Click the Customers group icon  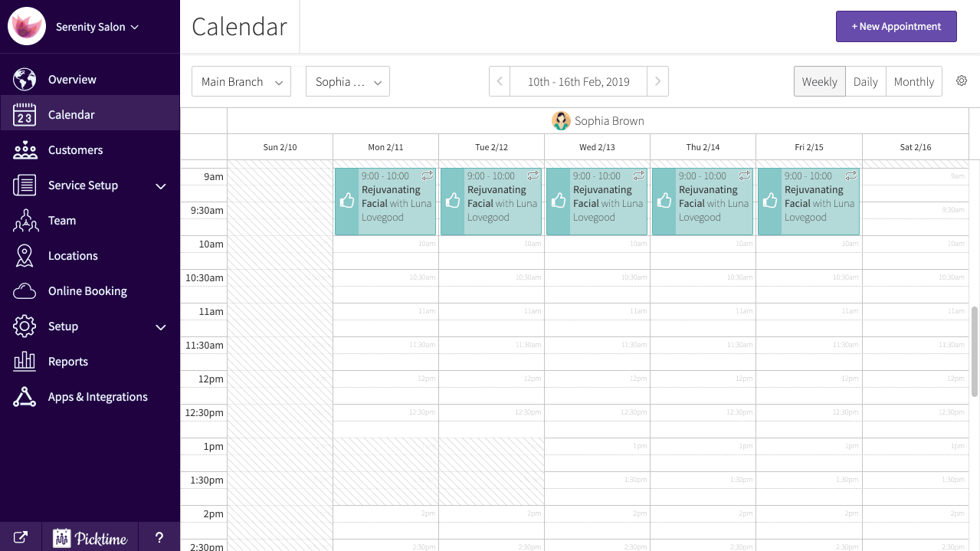click(25, 149)
